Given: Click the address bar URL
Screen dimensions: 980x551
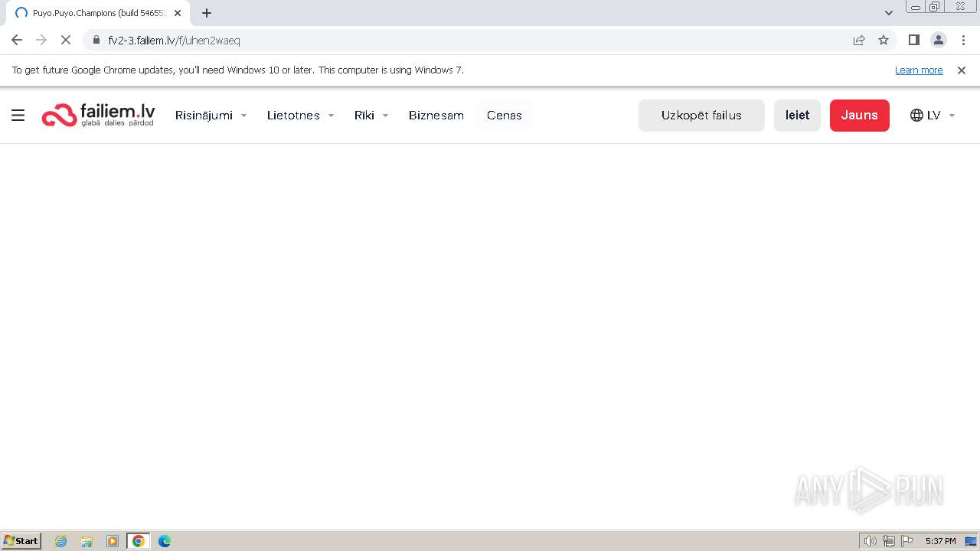Looking at the screenshot, I should [x=175, y=41].
